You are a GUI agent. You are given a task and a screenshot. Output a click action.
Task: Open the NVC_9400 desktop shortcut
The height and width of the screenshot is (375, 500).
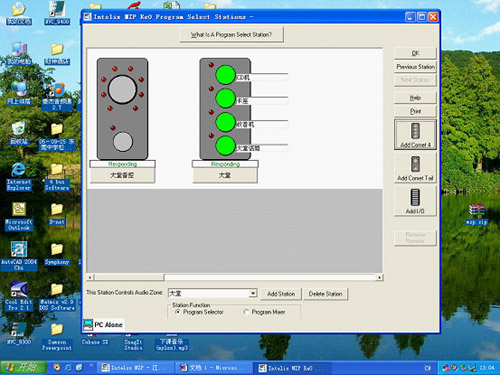(x=57, y=13)
